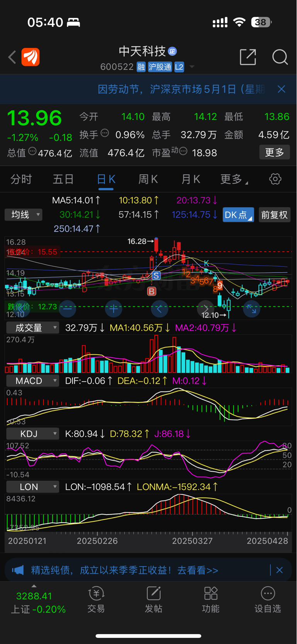Tap the 20250327 date label
Viewport: 297px width, 644px height.
[192, 541]
